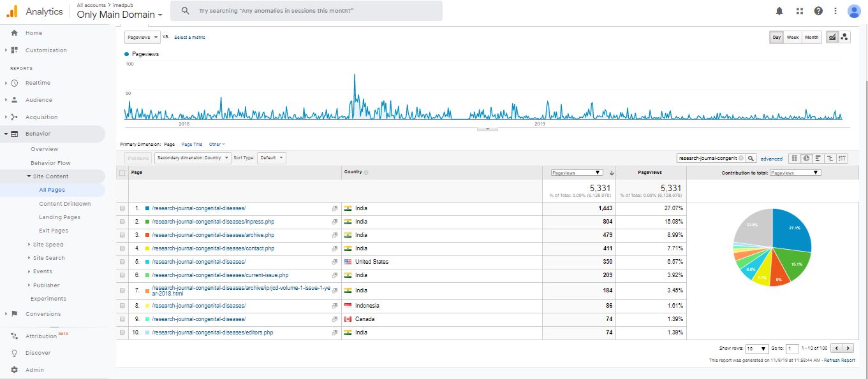Click the Refresh Report link
The image size is (868, 379).
pos(839,361)
